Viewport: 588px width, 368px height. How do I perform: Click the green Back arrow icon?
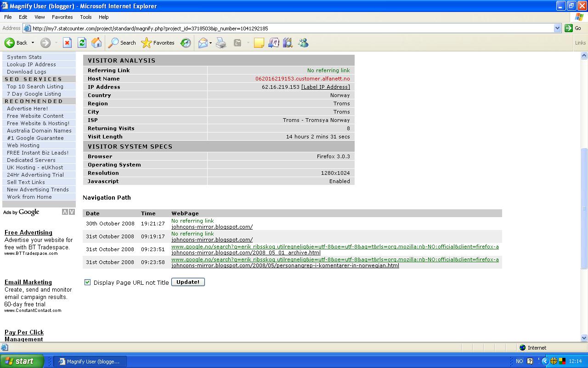coord(9,43)
